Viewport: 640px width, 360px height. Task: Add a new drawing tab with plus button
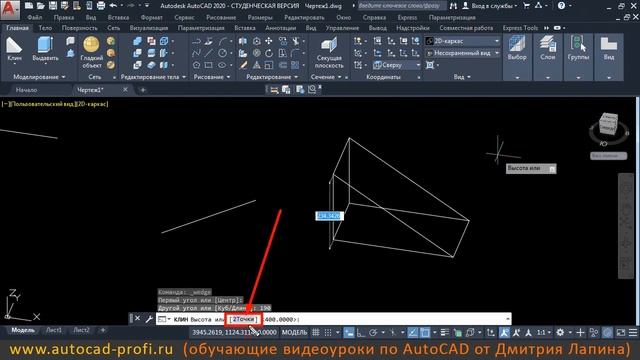tap(143, 90)
